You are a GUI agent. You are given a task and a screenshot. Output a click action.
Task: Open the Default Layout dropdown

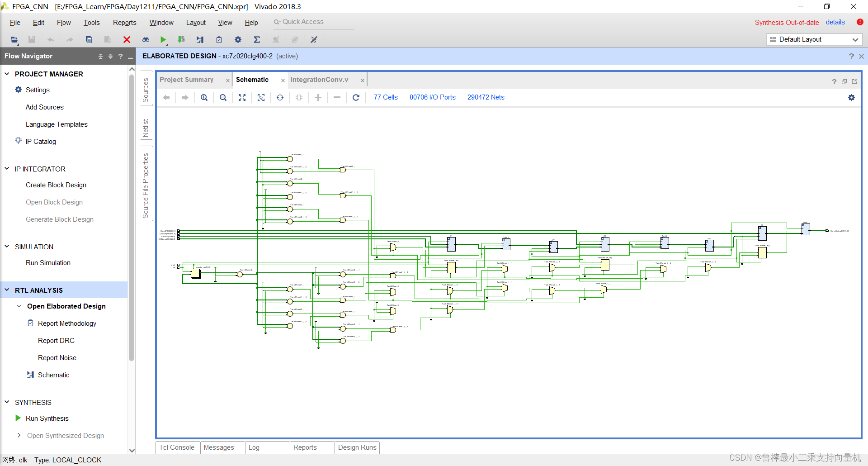(x=854, y=39)
